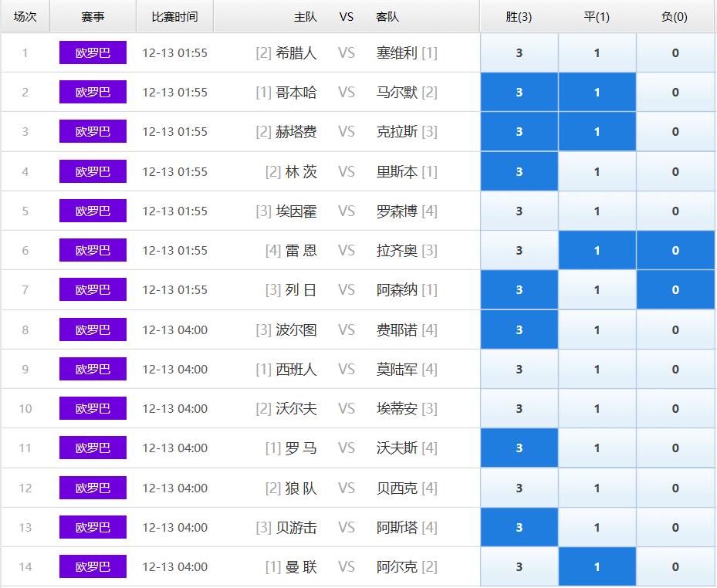Open home team 林茨 link
717x588 pixels.
click(x=301, y=171)
